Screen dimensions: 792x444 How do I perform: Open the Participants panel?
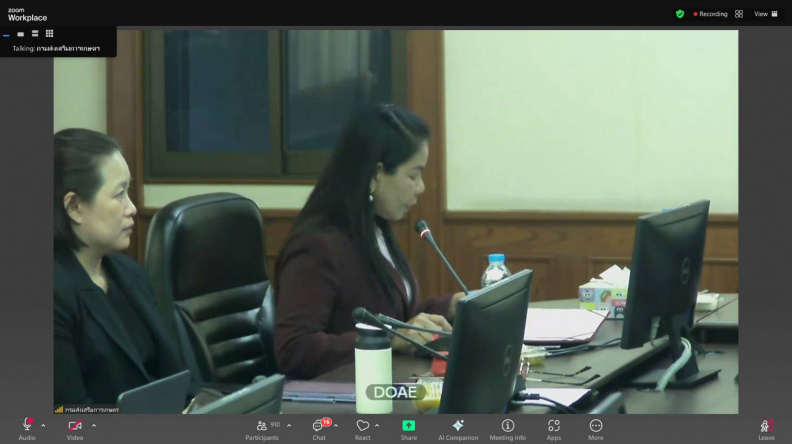tap(262, 429)
